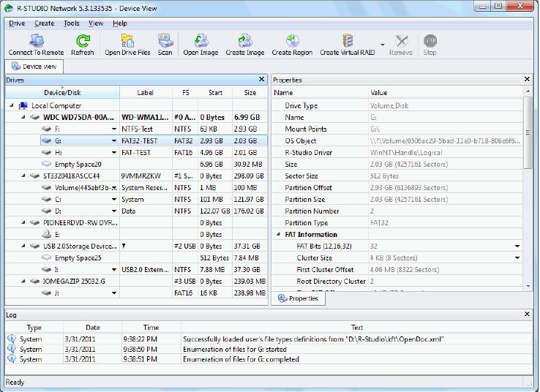Click the FS column header
The height and width of the screenshot is (392, 540).
pyautogui.click(x=185, y=93)
